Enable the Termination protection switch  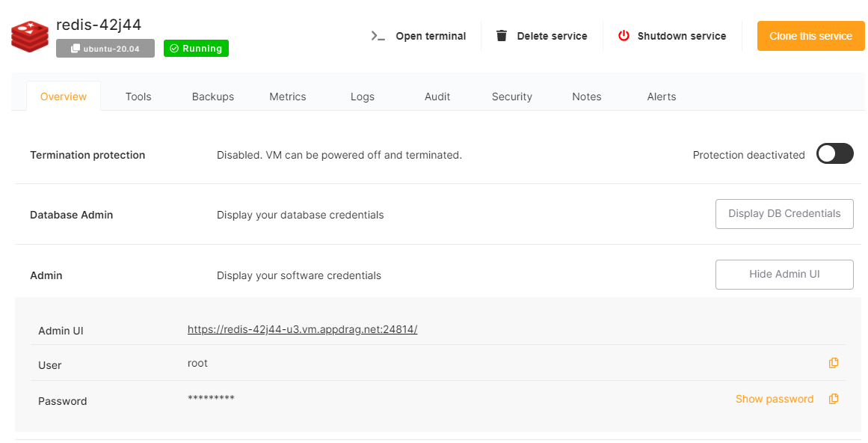point(834,154)
